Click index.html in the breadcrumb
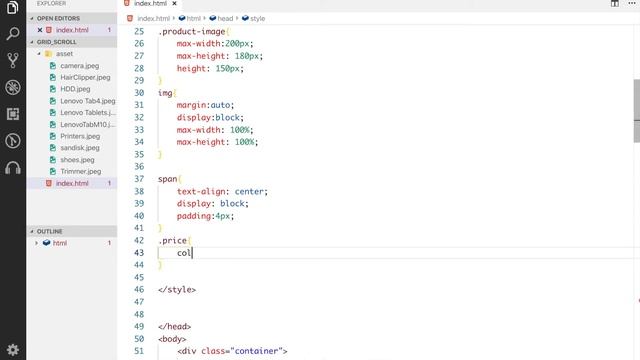 153,18
